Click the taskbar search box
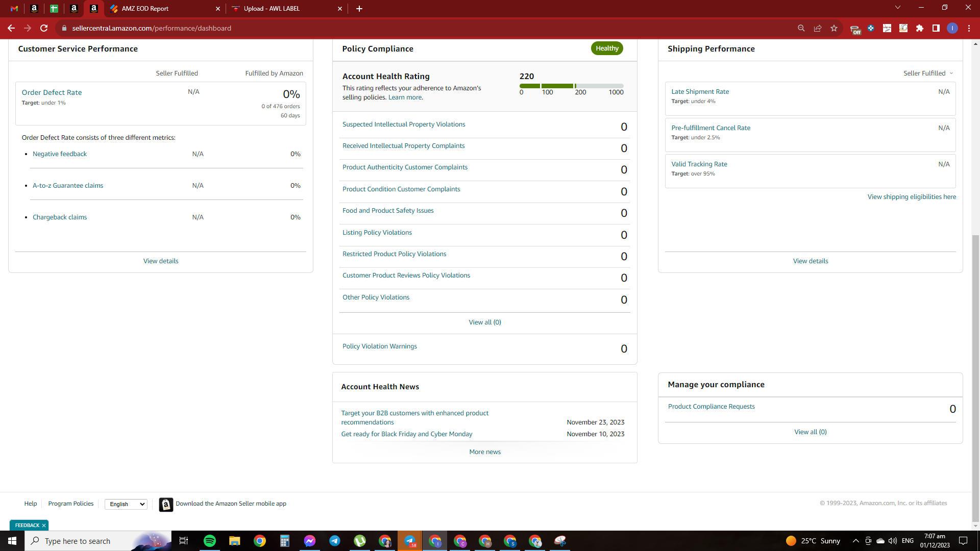Image resolution: width=980 pixels, height=551 pixels. click(97, 541)
